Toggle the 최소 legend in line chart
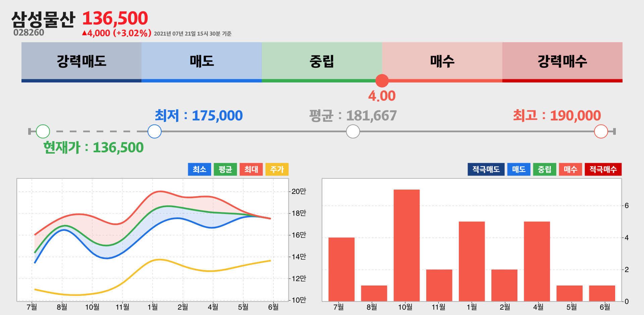Viewport: 644px width, 315px height. 200,169
